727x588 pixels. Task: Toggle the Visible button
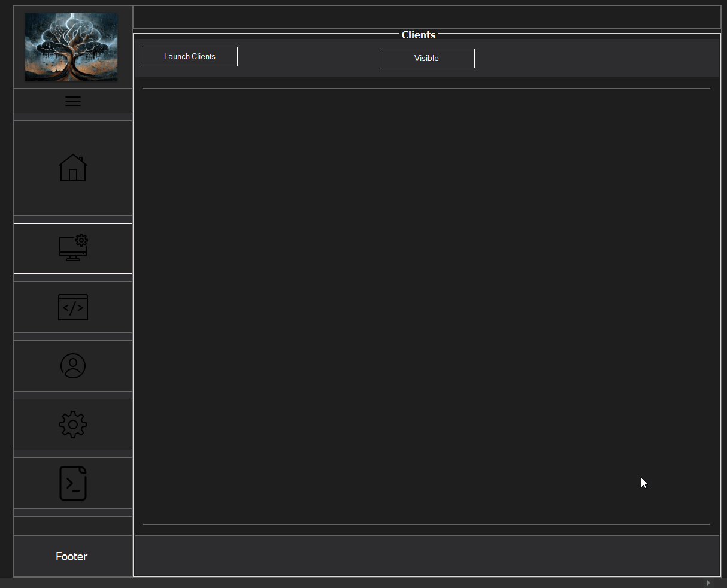[x=426, y=58]
